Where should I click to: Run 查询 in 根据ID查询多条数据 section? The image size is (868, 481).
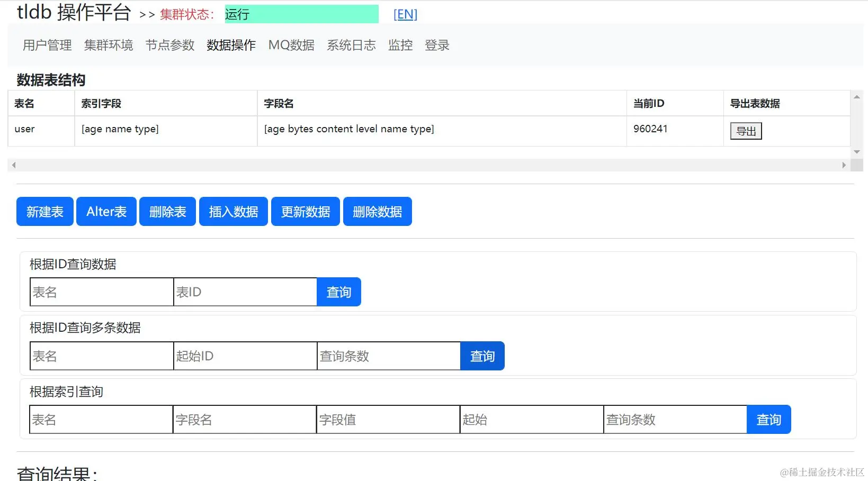pyautogui.click(x=482, y=356)
